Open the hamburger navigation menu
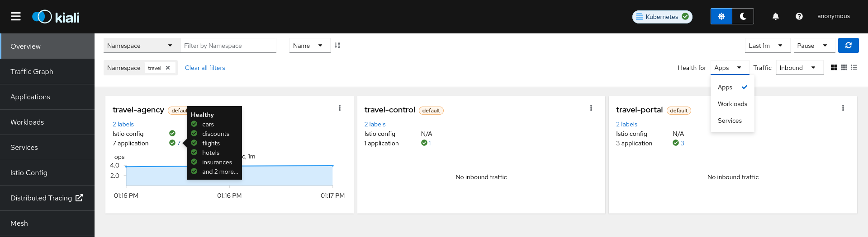 click(16, 17)
